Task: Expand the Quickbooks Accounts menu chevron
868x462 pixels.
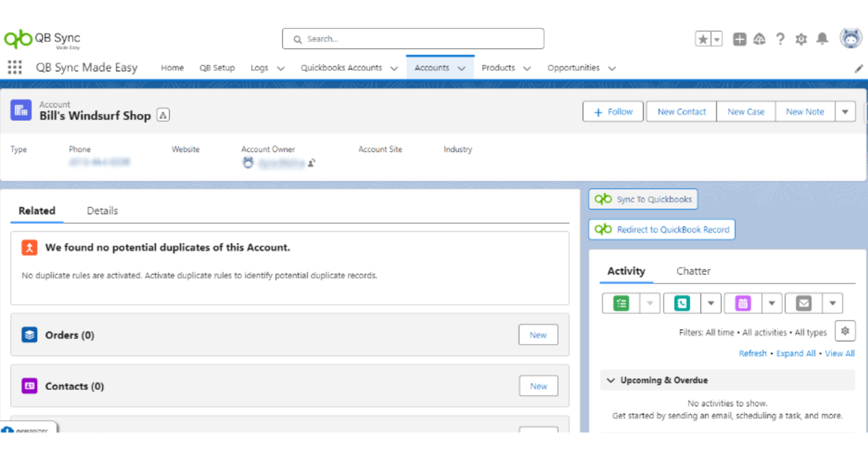Action: [394, 69]
